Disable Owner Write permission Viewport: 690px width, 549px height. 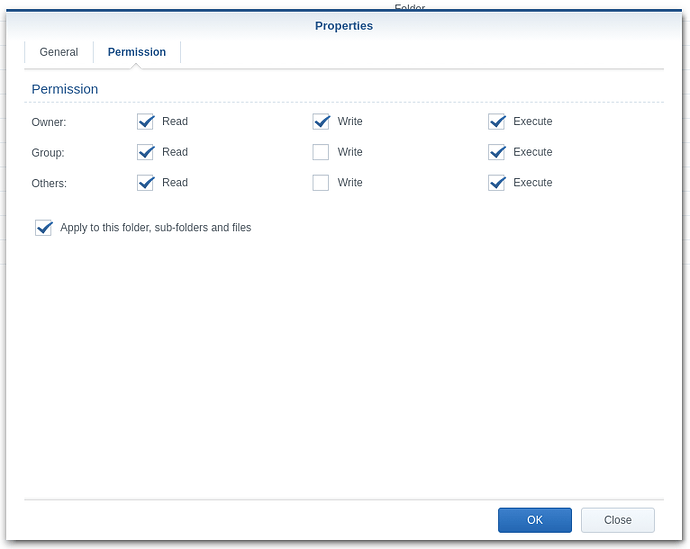321,122
